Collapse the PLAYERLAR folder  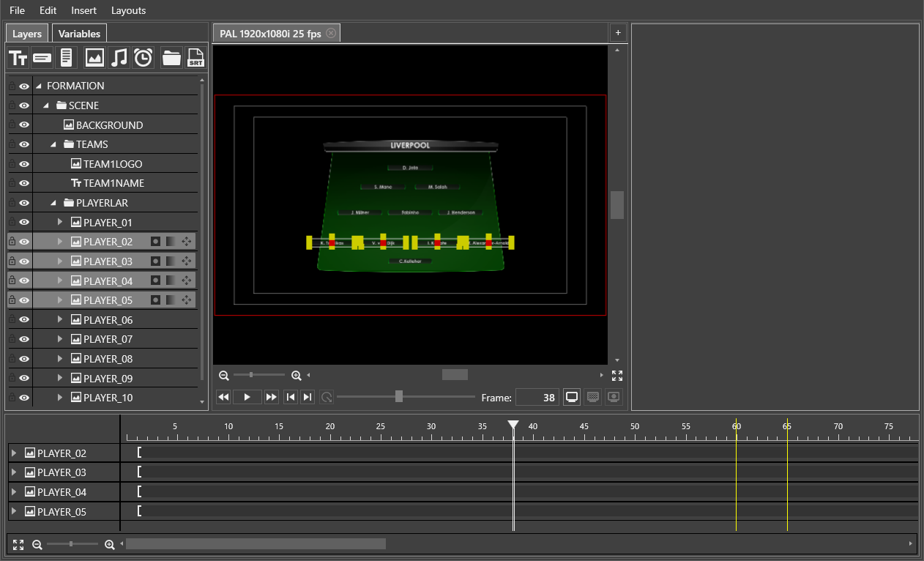[x=53, y=203]
